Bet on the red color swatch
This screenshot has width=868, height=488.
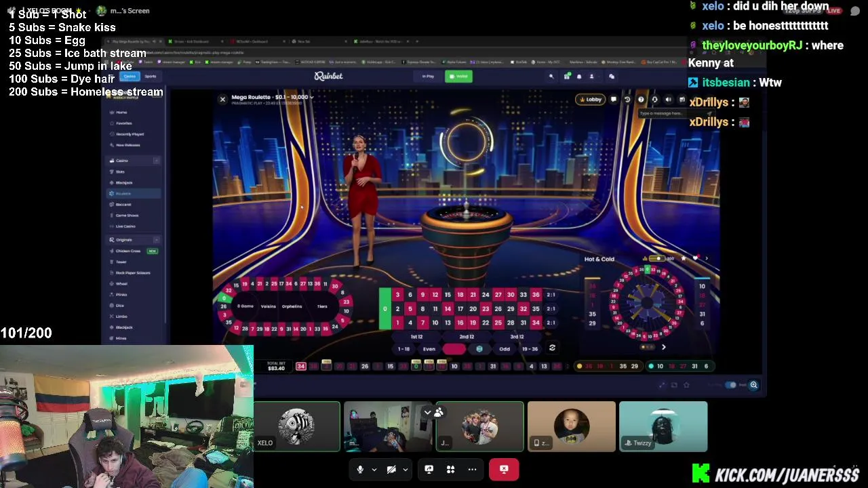pyautogui.click(x=454, y=349)
